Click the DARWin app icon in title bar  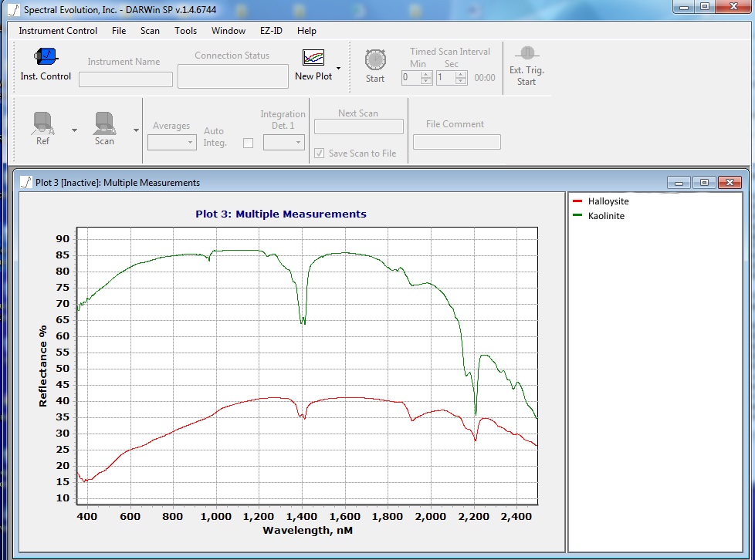tap(12, 9)
